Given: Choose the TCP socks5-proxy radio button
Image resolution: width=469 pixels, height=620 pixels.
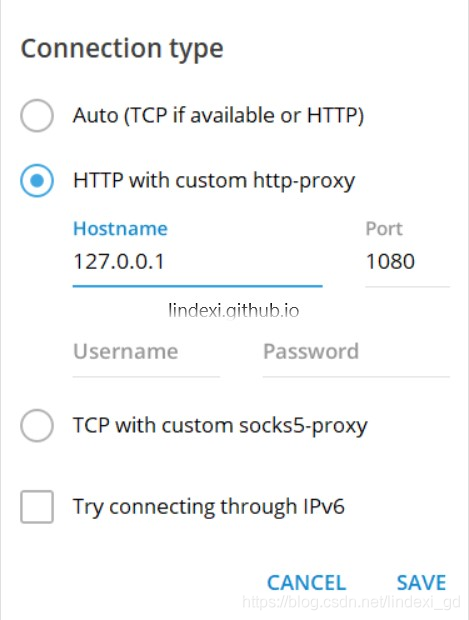Looking at the screenshot, I should (37, 425).
